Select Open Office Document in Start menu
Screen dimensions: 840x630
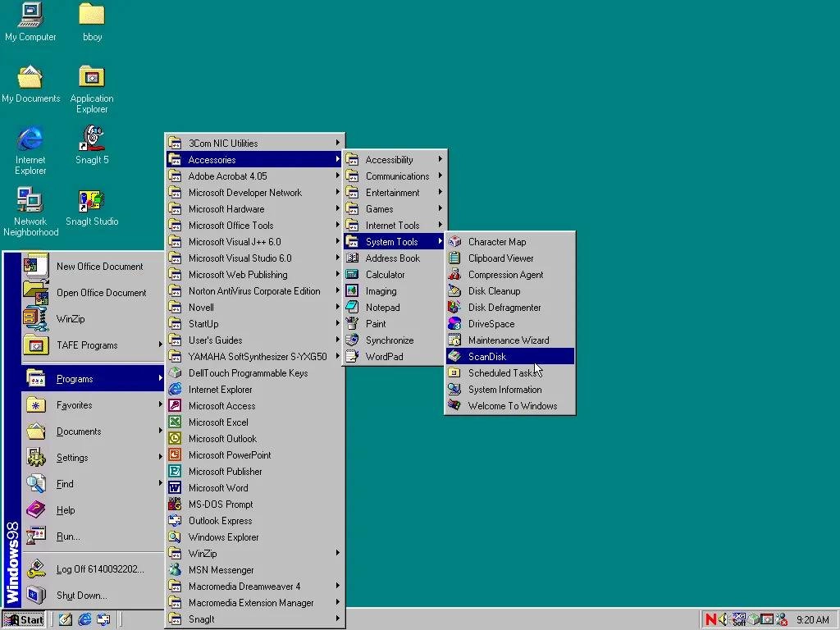pyautogui.click(x=94, y=293)
